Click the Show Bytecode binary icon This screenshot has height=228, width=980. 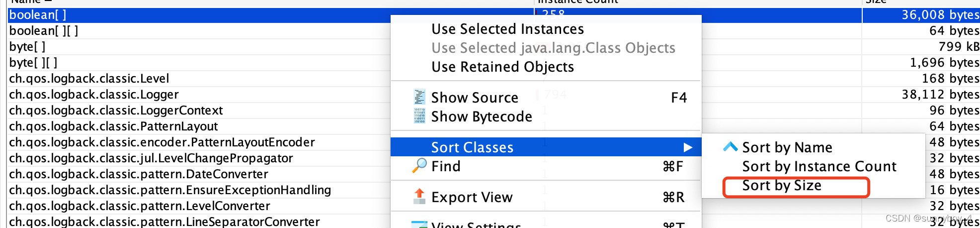pyautogui.click(x=419, y=115)
